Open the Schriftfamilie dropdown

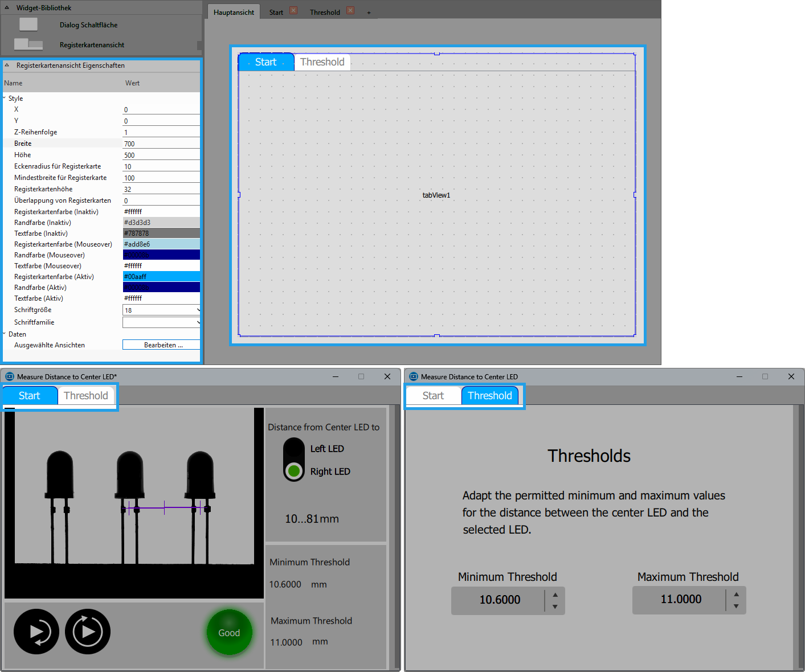(161, 322)
